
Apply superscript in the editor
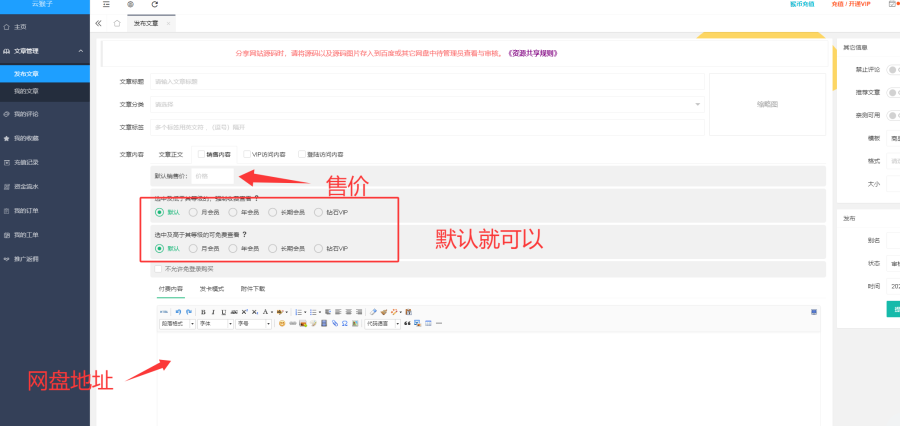click(x=245, y=312)
